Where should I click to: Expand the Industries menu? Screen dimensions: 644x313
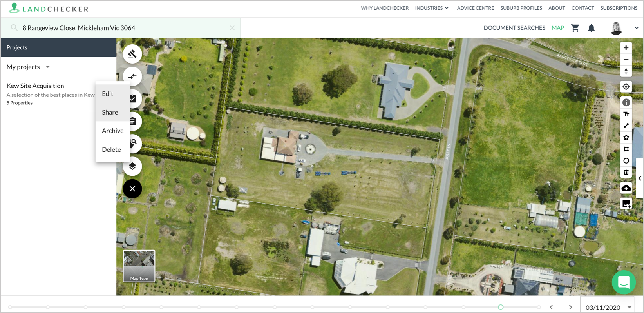(432, 8)
